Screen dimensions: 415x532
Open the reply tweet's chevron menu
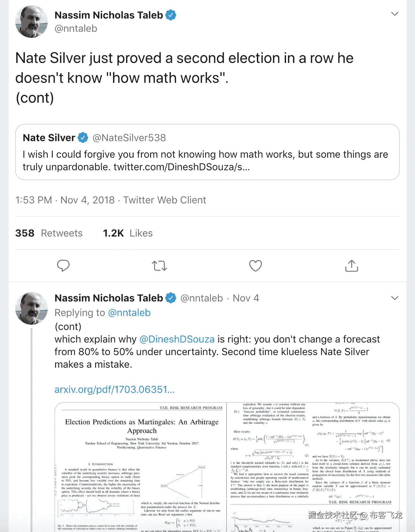click(x=394, y=298)
